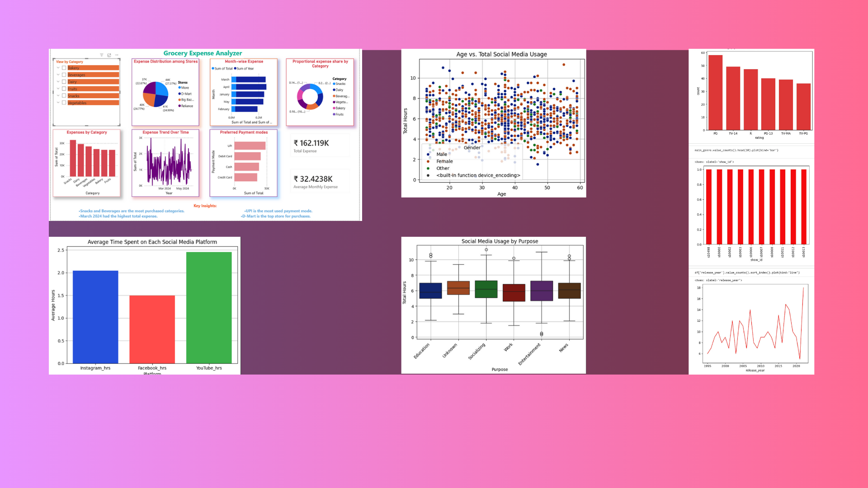Check the Dairy checkbox
Viewport: 868px width, 488px height.
(x=64, y=82)
